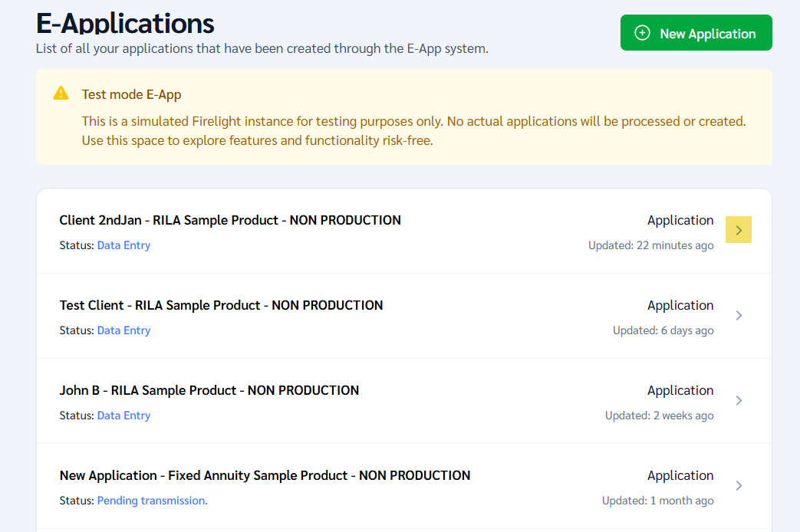Click the 'Updated: 1 month ago' timestamp
The height and width of the screenshot is (532, 800).
point(657,501)
